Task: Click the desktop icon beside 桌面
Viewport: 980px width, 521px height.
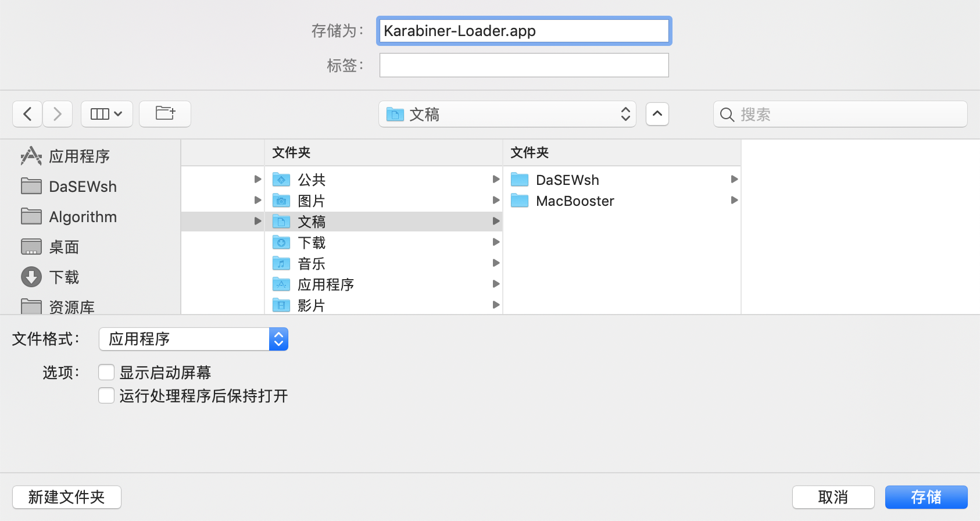Action: pyautogui.click(x=31, y=247)
